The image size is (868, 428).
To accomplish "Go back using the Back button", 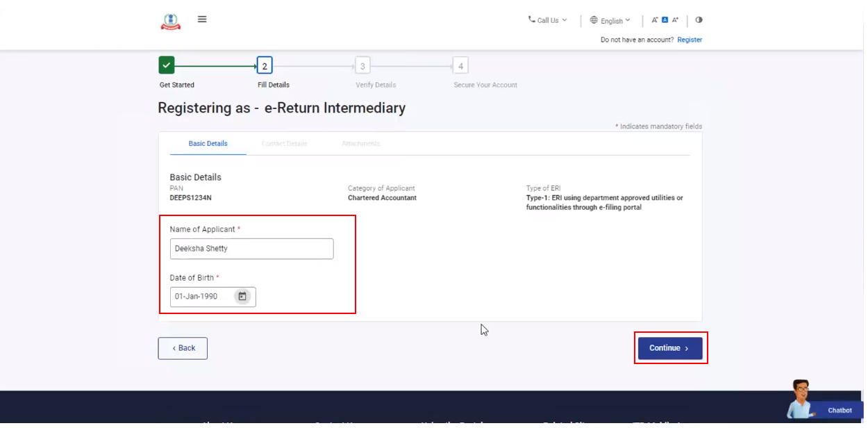I will (183, 348).
